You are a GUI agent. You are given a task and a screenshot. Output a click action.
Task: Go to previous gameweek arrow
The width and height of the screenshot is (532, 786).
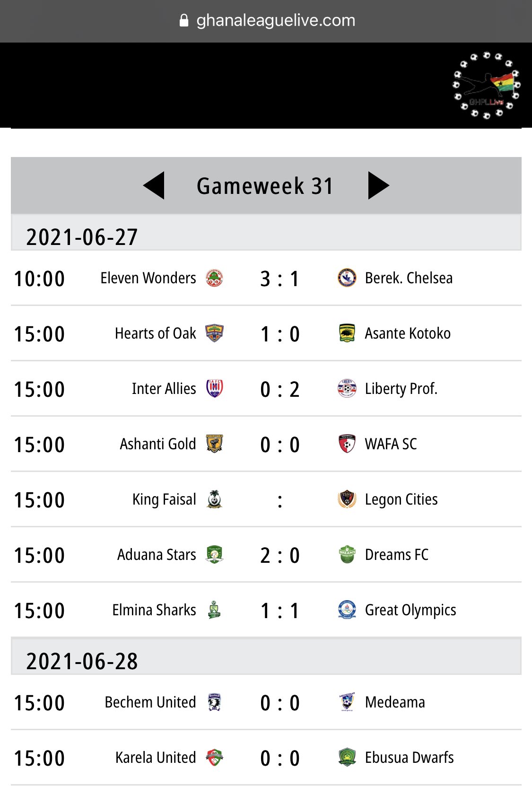[x=154, y=185]
